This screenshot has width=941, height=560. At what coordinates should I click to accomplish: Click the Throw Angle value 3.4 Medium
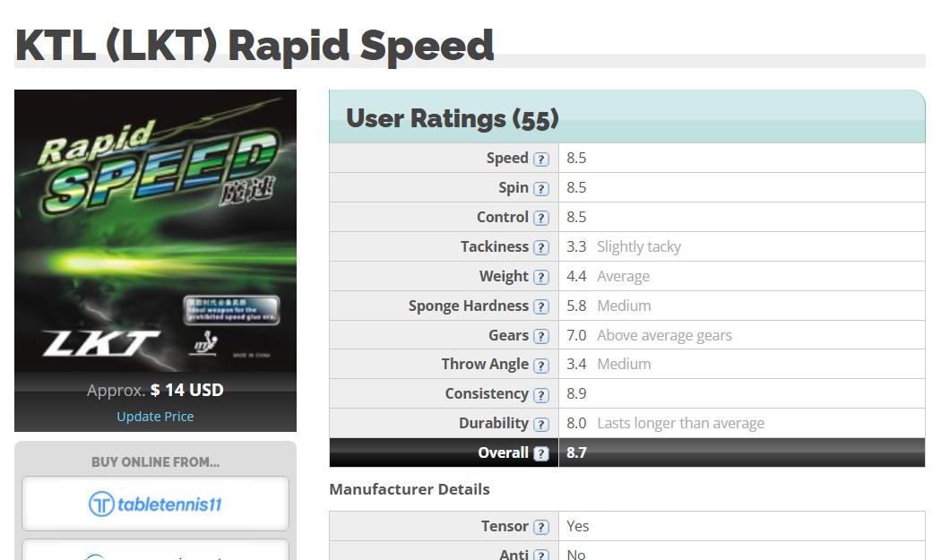click(609, 364)
